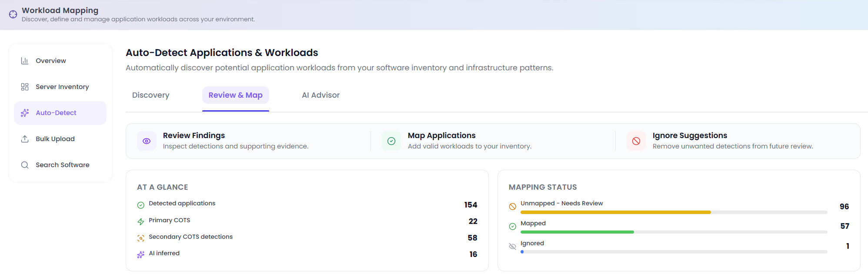Click the Detected applications count 154
This screenshot has height=280, width=868.
click(471, 205)
